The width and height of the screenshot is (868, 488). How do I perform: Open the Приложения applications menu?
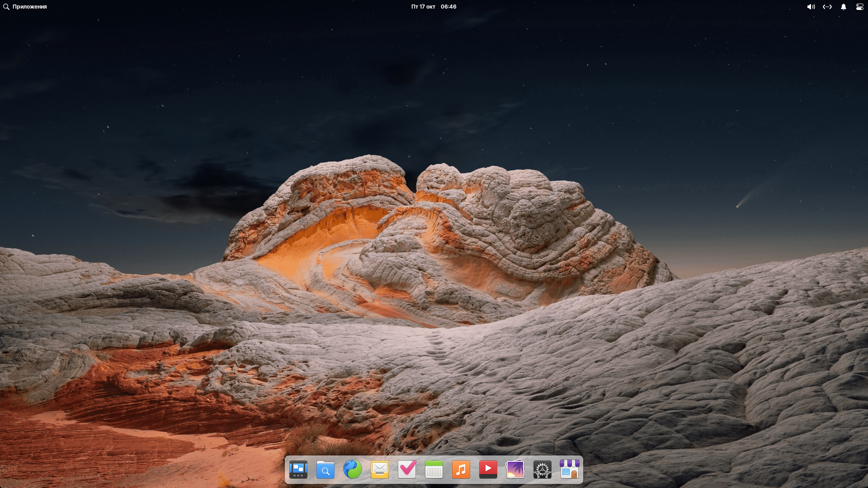coord(30,7)
